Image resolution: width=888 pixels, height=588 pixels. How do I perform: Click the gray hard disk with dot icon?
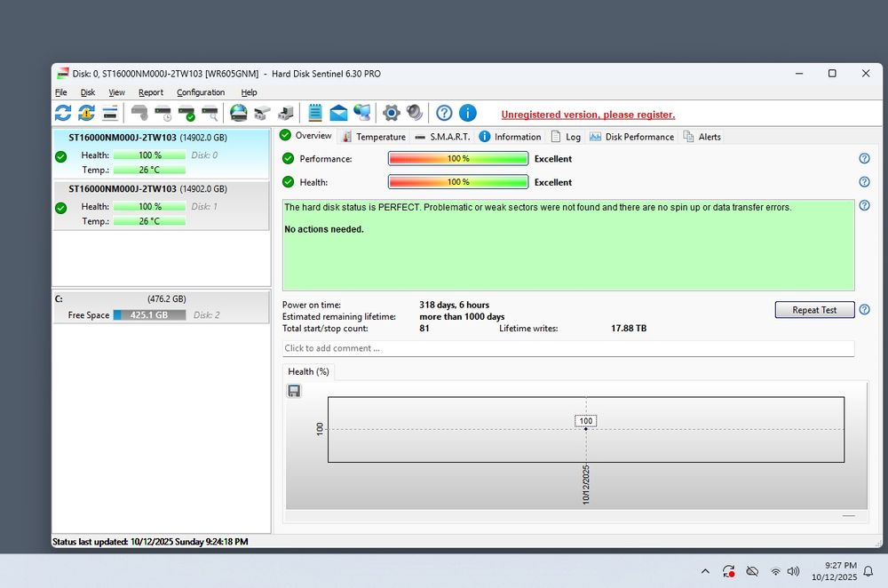tap(139, 113)
